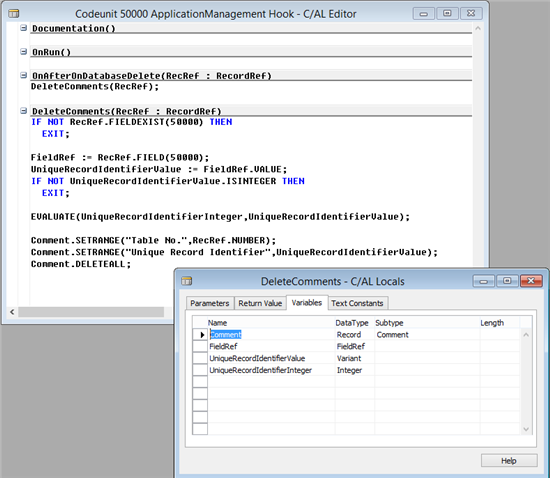
Task: Select the Text Constants tab
Action: [x=357, y=303]
